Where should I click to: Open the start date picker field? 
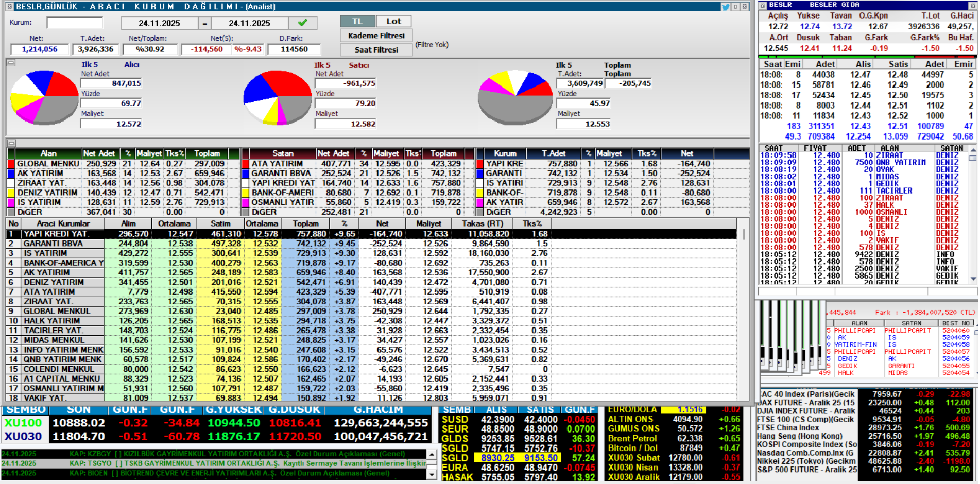(159, 23)
